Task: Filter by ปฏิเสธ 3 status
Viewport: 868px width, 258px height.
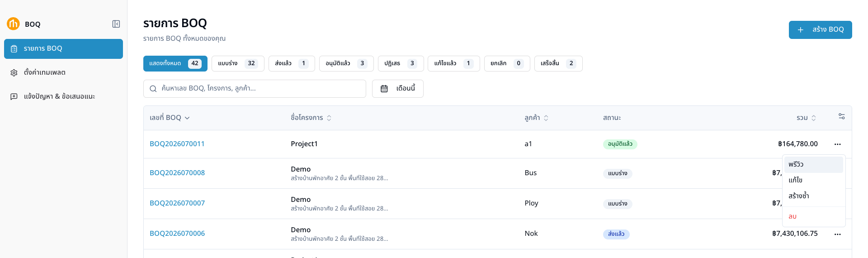Action: (x=401, y=64)
